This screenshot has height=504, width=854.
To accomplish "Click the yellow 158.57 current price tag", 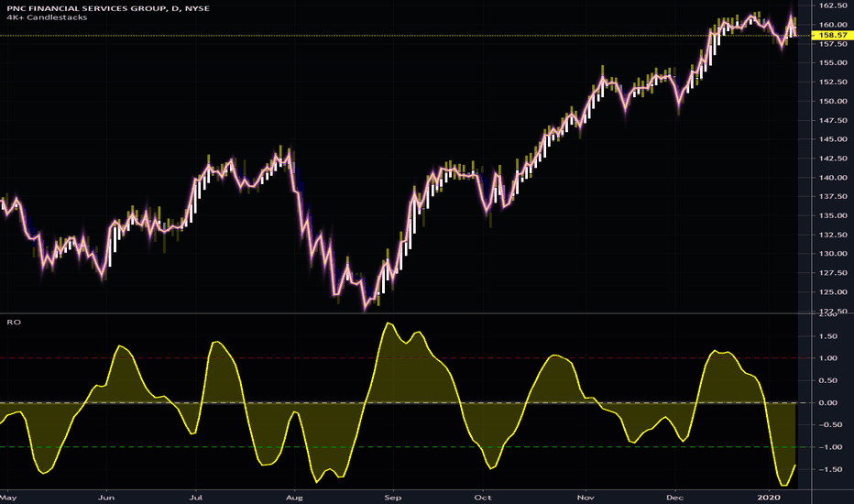I will (x=832, y=35).
